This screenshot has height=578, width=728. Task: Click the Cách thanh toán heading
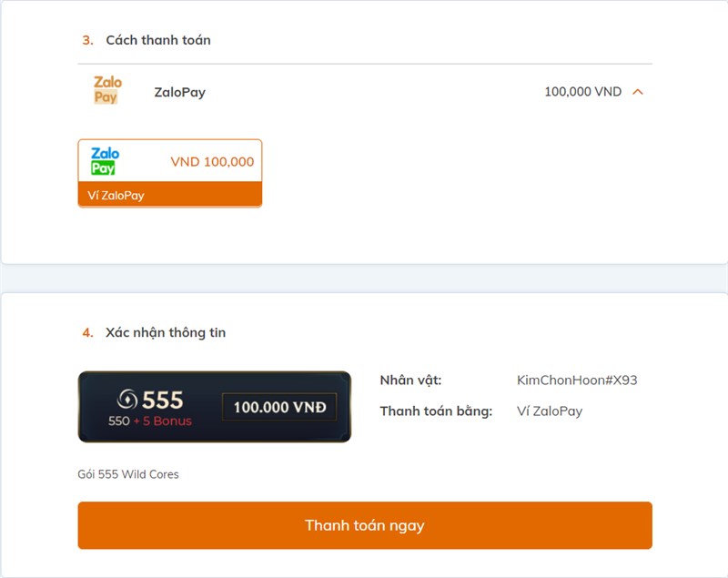coord(158,40)
